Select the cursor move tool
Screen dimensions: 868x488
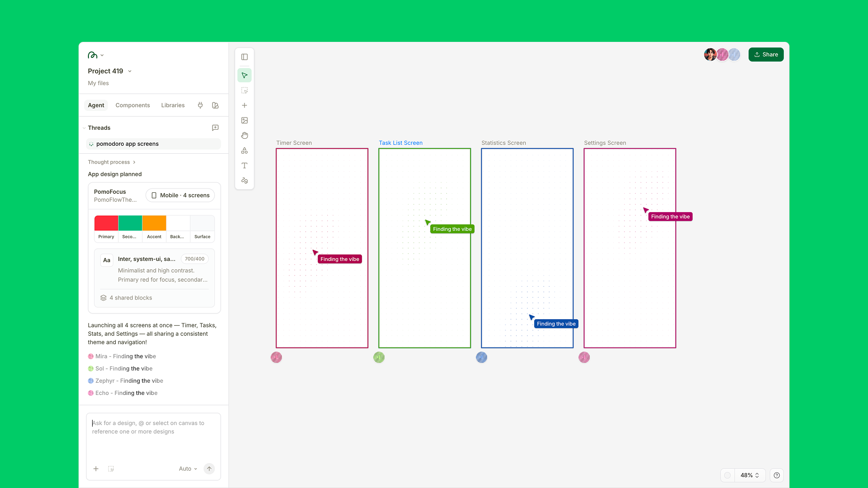point(245,75)
